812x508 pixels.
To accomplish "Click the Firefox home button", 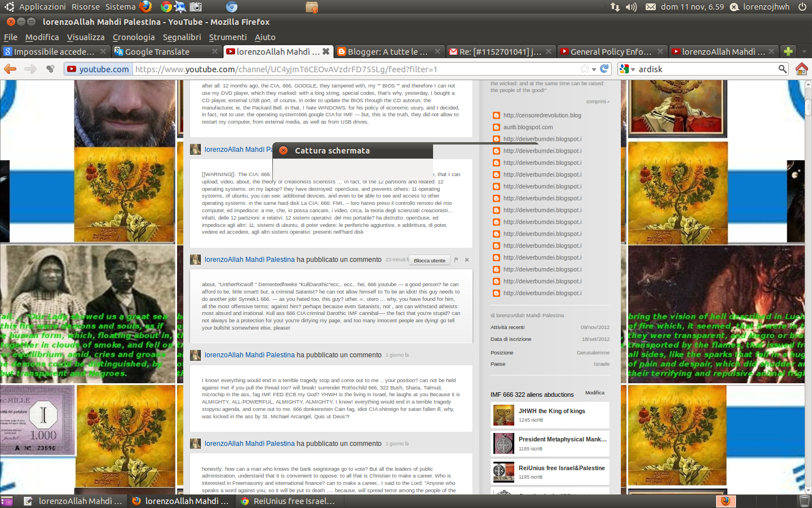I will coord(801,69).
